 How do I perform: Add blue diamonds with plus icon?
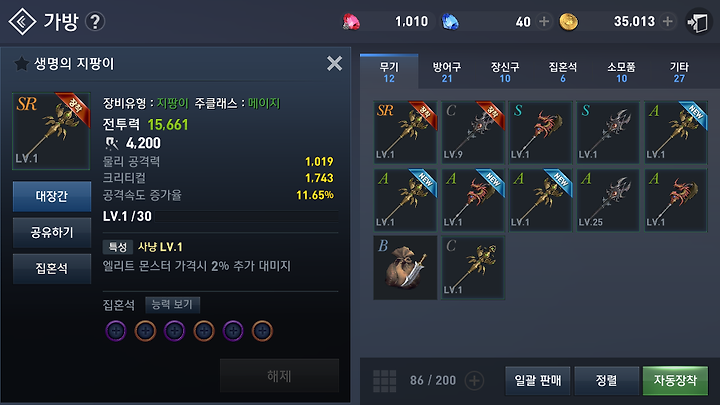[x=544, y=22]
